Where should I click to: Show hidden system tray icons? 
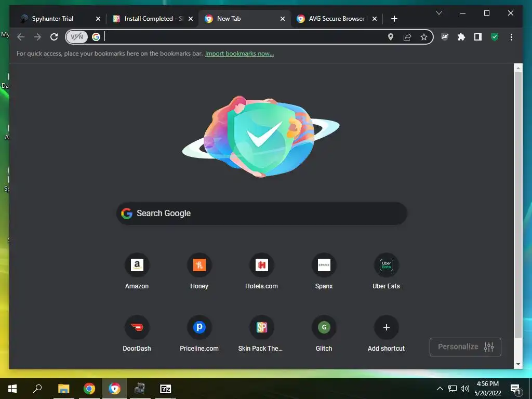coord(440,389)
